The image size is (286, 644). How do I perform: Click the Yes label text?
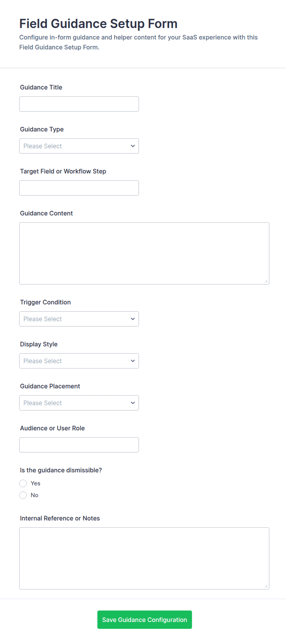(35, 483)
